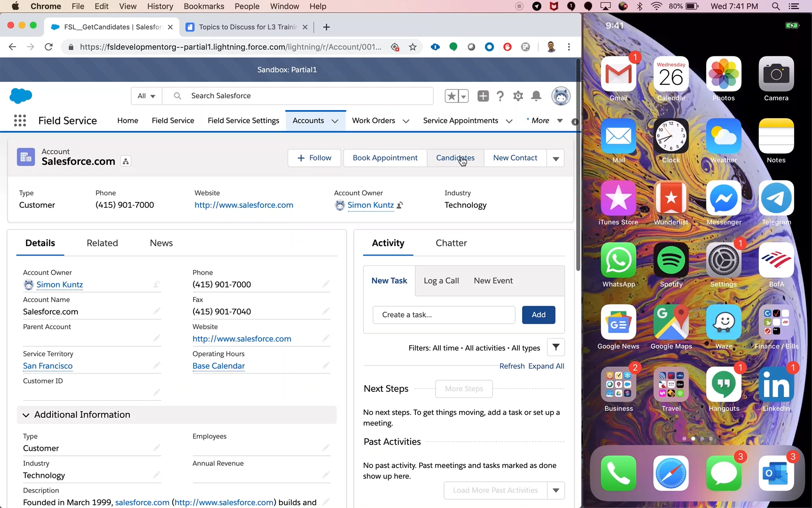Click the favorites star in Salesforce header
Viewport: 812px width, 508px height.
[x=451, y=96]
